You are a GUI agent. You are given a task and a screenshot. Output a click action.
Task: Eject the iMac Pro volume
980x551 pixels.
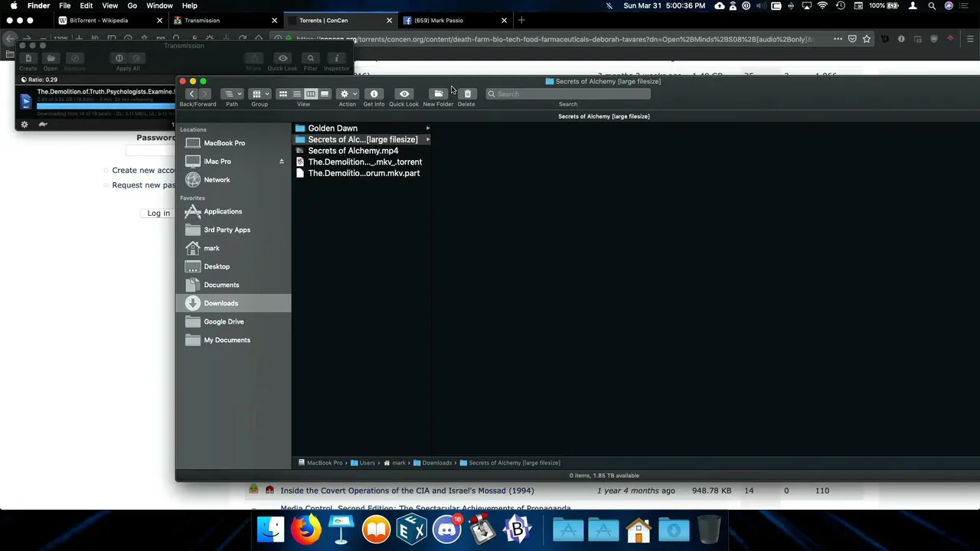click(281, 161)
